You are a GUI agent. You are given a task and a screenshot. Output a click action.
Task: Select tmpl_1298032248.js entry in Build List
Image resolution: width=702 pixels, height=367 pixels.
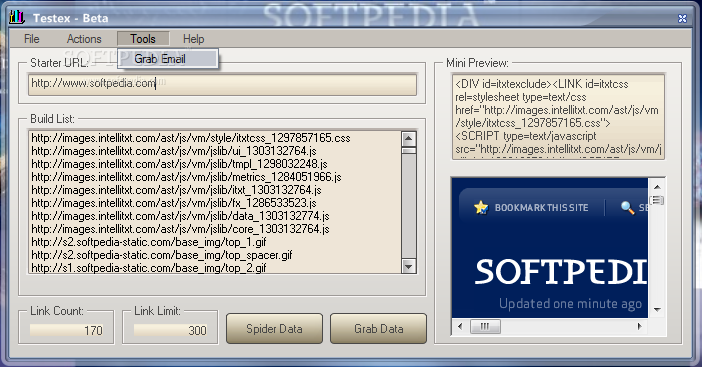(x=180, y=164)
